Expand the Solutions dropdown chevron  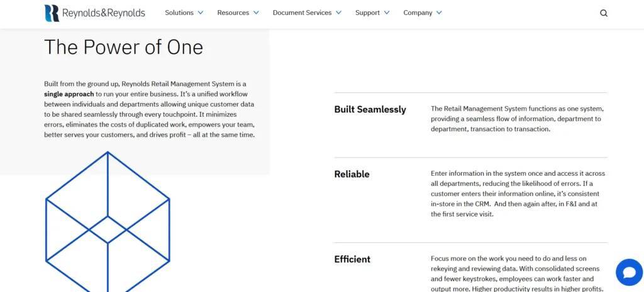click(x=201, y=13)
